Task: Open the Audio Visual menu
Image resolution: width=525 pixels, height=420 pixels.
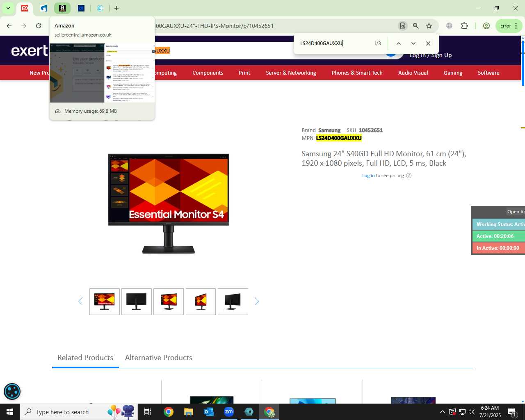Action: pyautogui.click(x=413, y=73)
